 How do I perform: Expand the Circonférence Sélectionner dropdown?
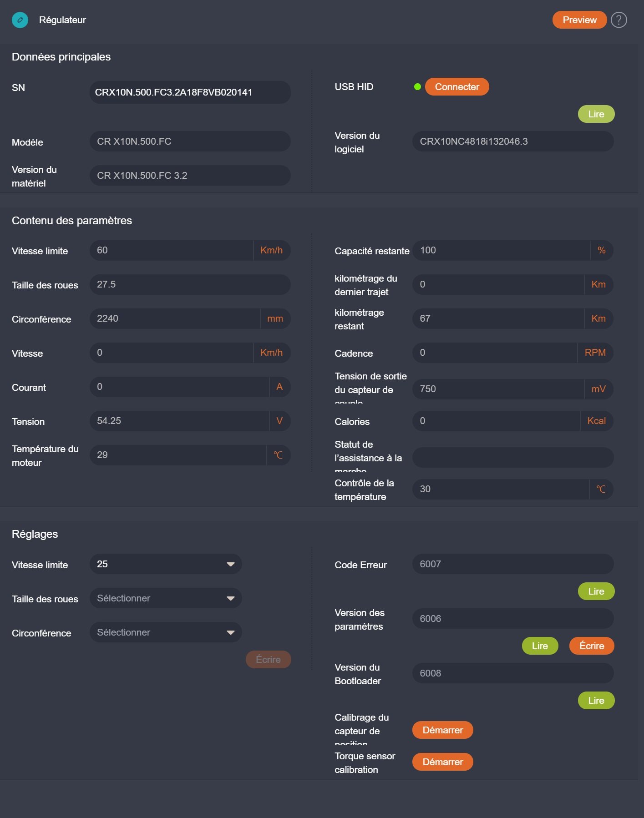166,632
